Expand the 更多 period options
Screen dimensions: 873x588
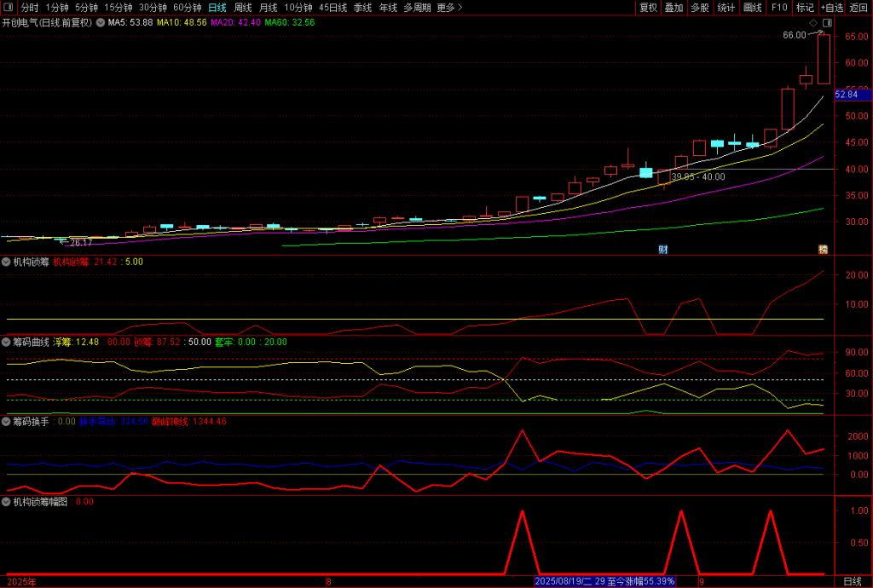pyautogui.click(x=449, y=8)
